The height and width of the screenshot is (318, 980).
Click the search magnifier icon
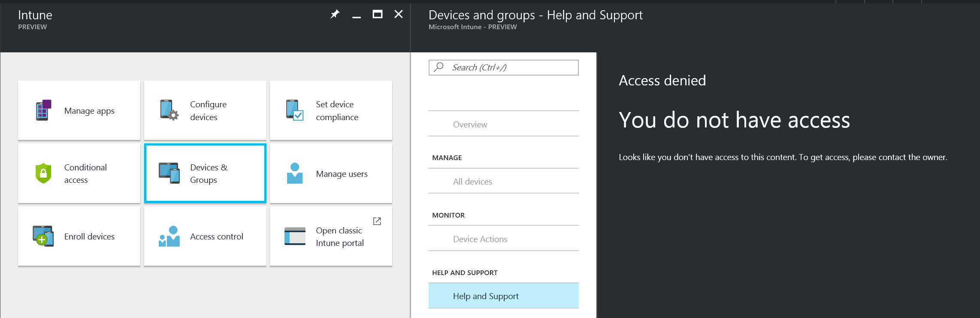point(439,67)
